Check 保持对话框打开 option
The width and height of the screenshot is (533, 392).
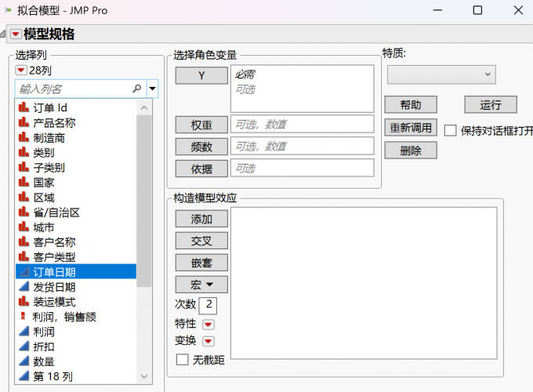pos(450,130)
